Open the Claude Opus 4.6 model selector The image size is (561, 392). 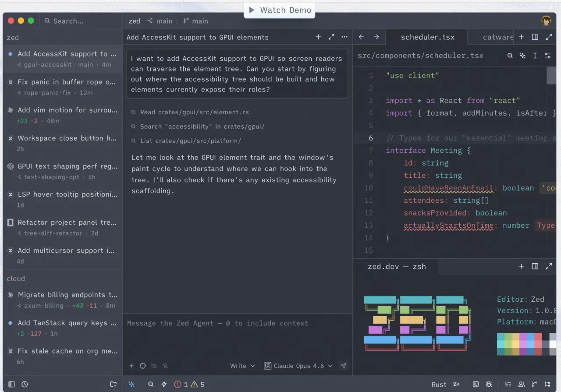298,366
